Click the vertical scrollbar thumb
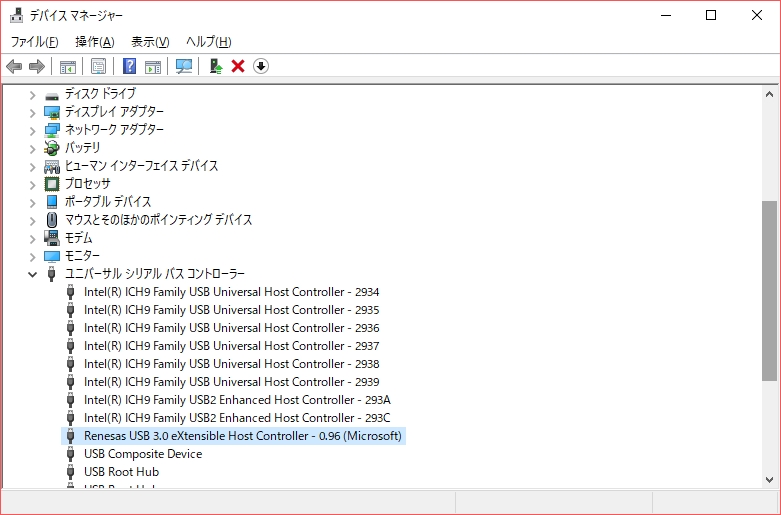The width and height of the screenshot is (781, 515). tap(769, 291)
